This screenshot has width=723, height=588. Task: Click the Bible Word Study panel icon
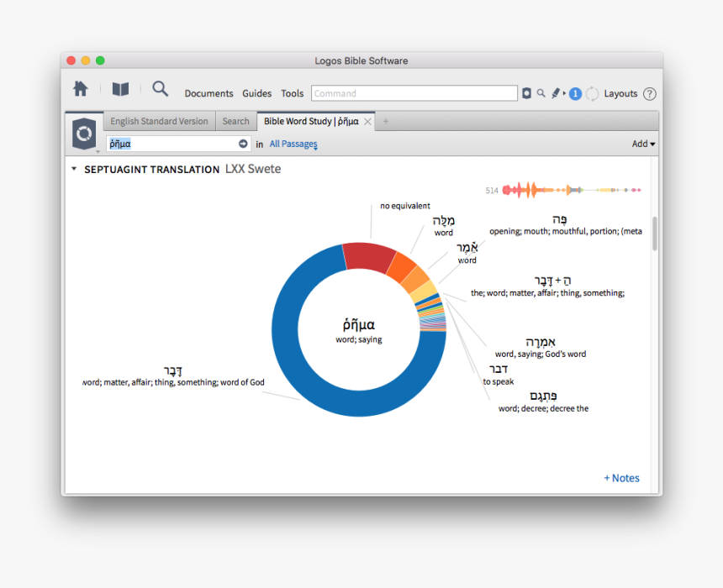[84, 134]
